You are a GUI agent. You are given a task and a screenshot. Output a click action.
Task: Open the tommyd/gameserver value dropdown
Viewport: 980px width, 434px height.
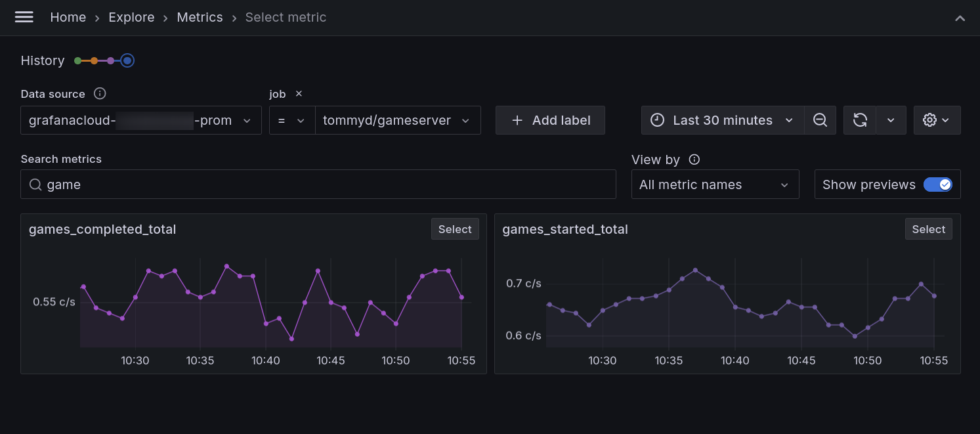398,120
